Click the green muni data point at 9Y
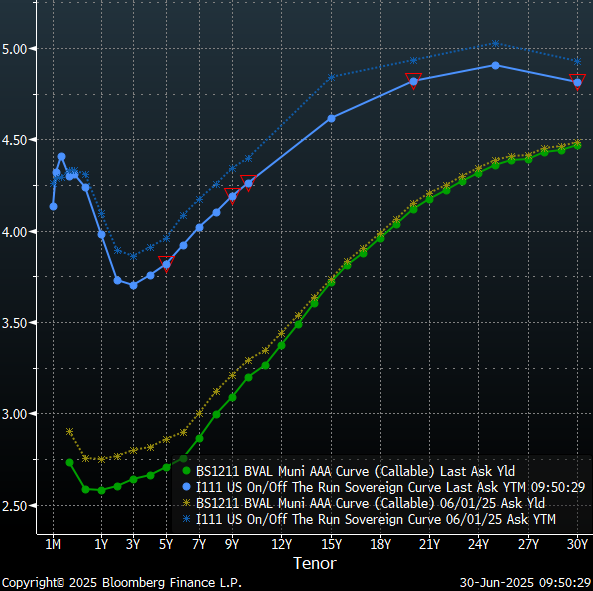The image size is (593, 591). tap(232, 397)
